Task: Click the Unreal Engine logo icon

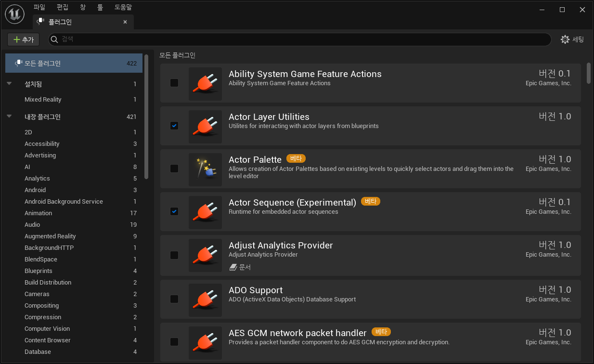Action: (x=15, y=14)
